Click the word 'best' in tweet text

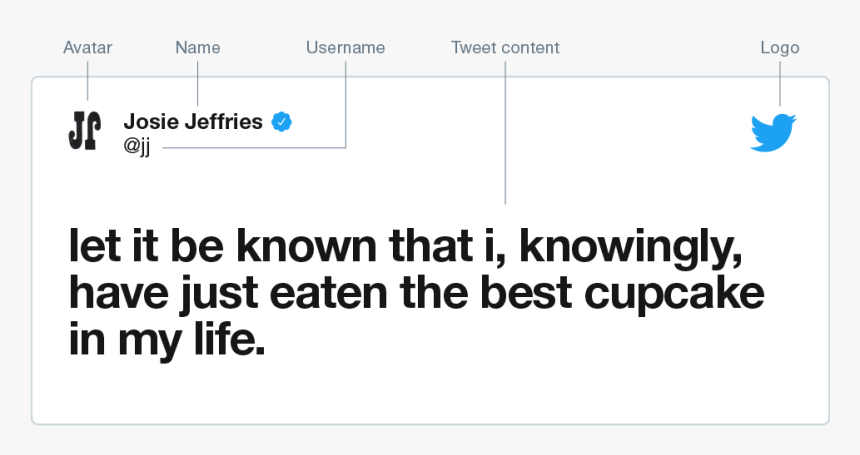point(527,292)
